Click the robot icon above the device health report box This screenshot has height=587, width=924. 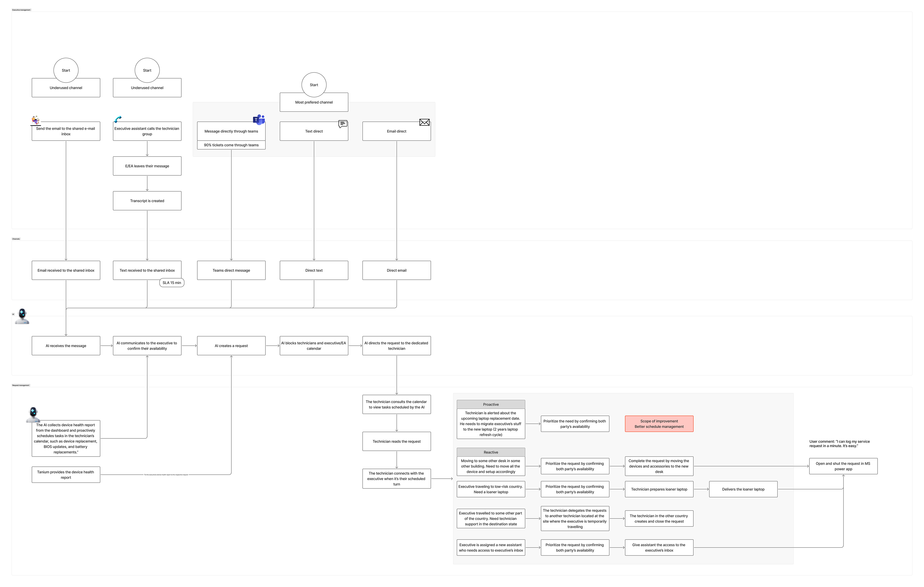pyautogui.click(x=33, y=415)
